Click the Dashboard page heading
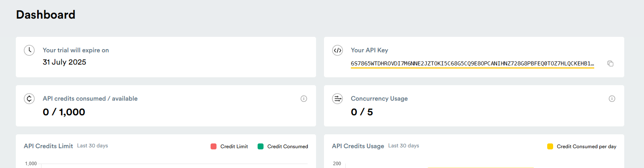644x168 pixels. (46, 15)
